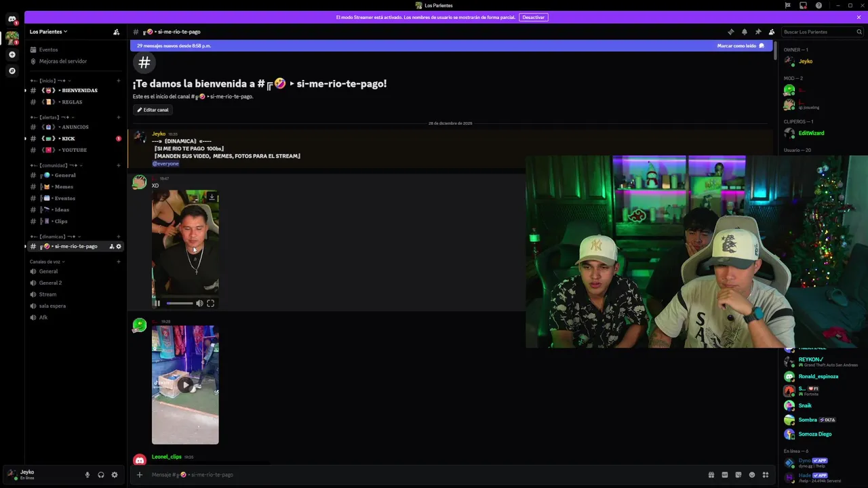
Task: Enter fullscreen on the playing video
Action: (210, 304)
